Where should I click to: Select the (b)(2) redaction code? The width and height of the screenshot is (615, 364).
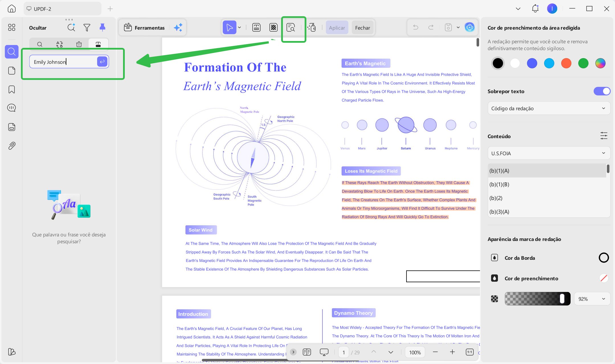coord(547,198)
